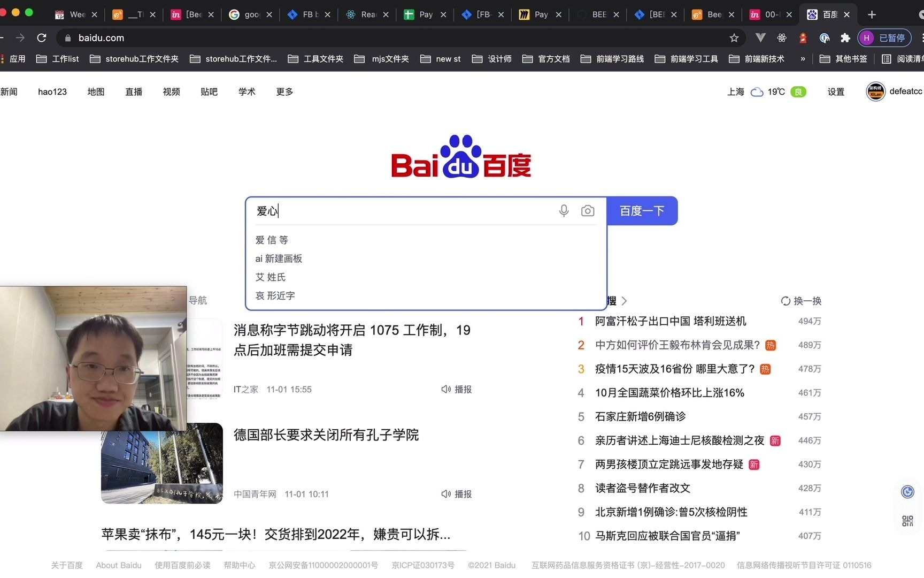Switch to the 00- browser tab

770,14
